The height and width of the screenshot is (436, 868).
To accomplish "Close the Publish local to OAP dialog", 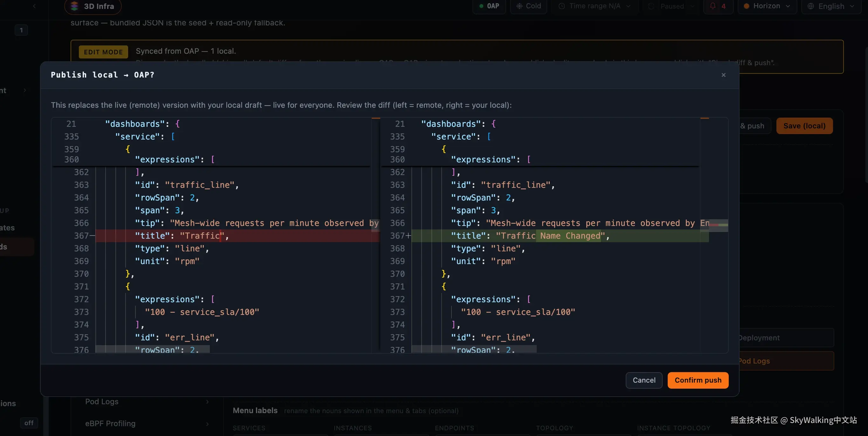I will (723, 75).
